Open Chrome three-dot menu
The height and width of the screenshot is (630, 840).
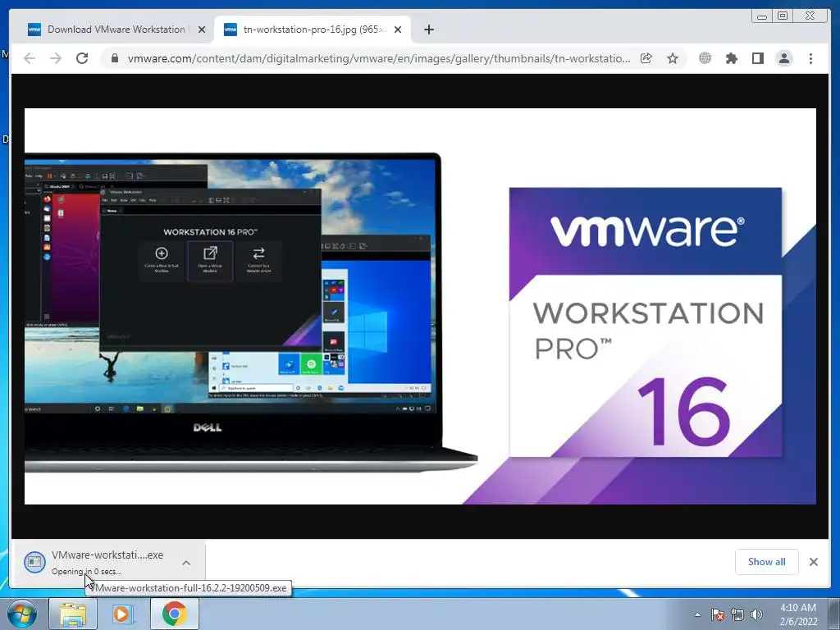pyautogui.click(x=810, y=58)
